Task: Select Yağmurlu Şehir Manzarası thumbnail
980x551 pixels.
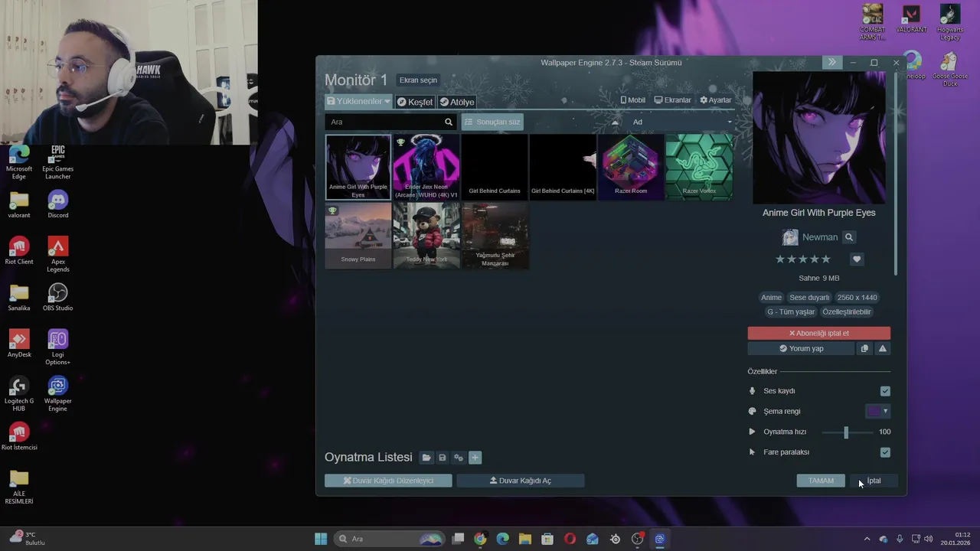Action: pyautogui.click(x=495, y=236)
